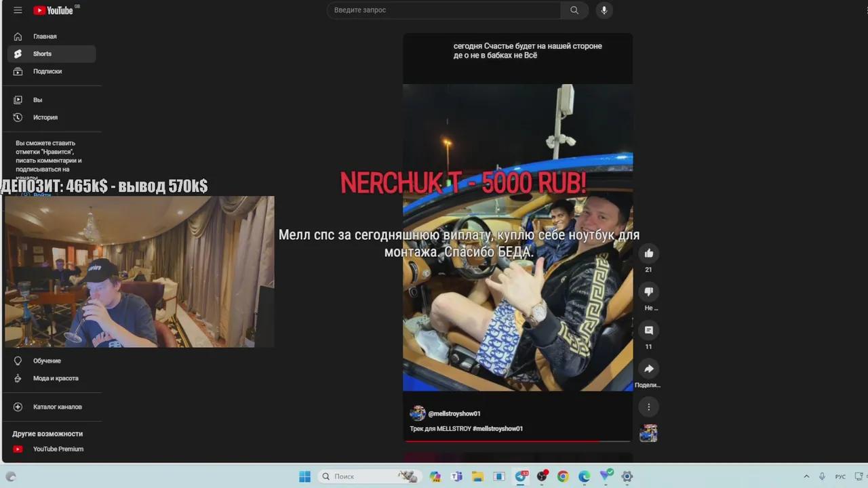
Task: Click the История clock icon
Action: point(18,117)
